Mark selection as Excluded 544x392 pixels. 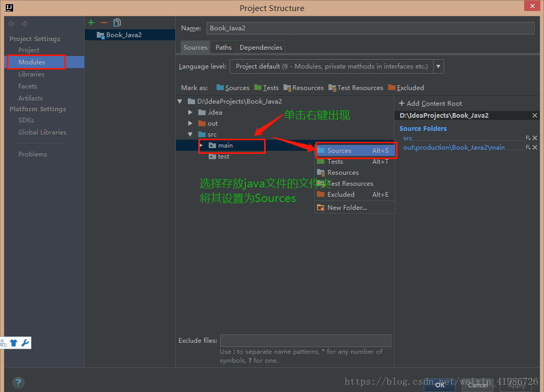(x=406, y=87)
